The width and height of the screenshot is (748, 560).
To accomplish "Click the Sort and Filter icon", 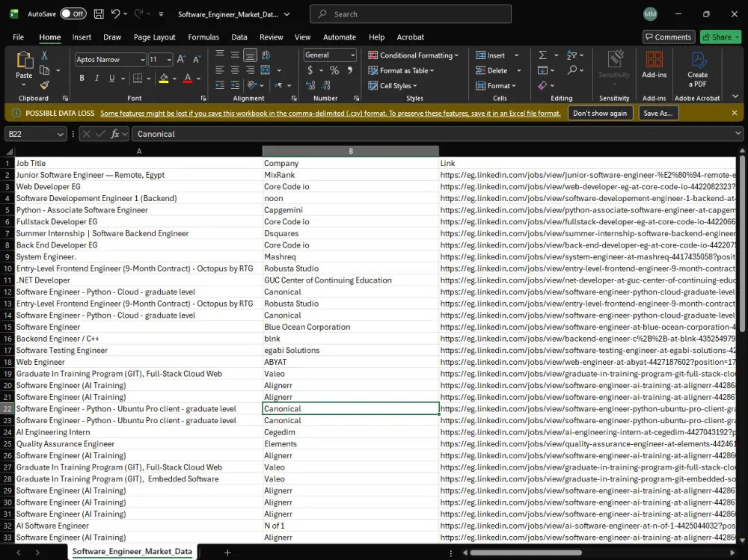I will coord(572,55).
